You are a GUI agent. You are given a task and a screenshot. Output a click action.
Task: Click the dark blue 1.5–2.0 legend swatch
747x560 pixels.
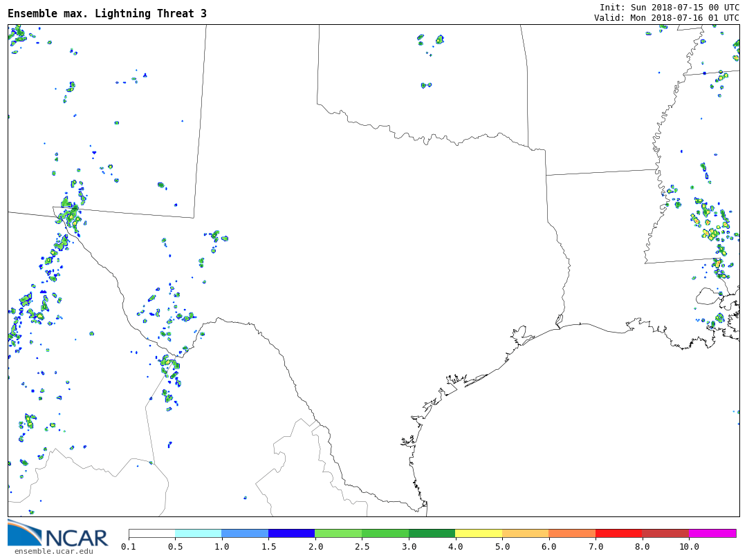[292, 533]
